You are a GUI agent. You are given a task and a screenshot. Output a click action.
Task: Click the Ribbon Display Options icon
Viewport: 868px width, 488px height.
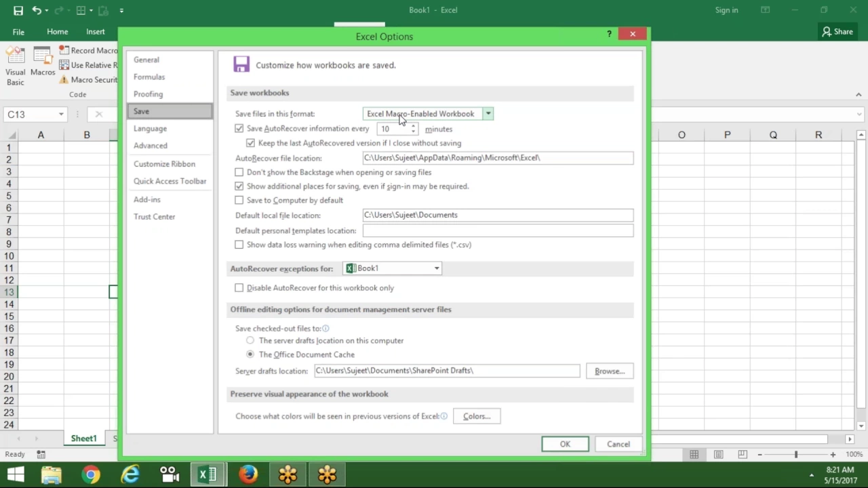[x=765, y=10]
